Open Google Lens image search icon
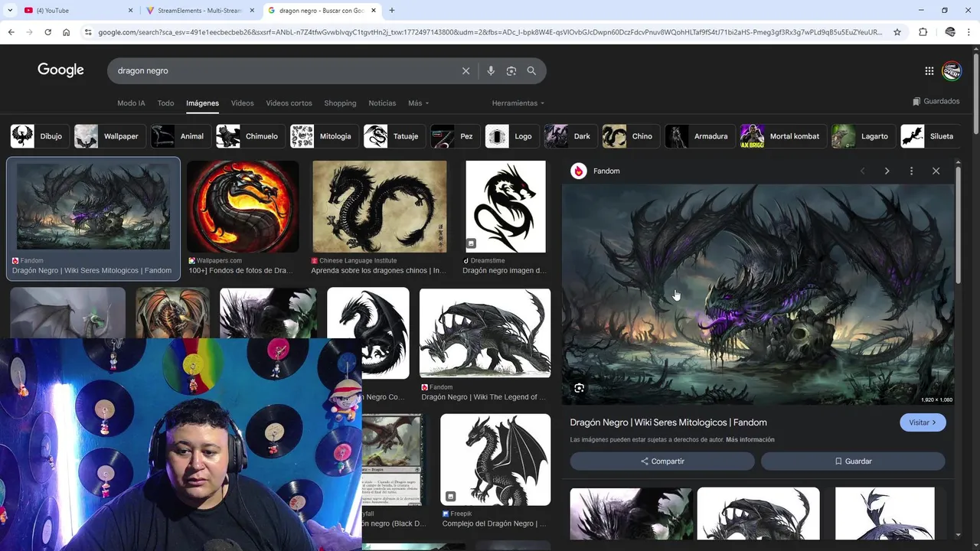This screenshot has height=551, width=980. (x=511, y=70)
